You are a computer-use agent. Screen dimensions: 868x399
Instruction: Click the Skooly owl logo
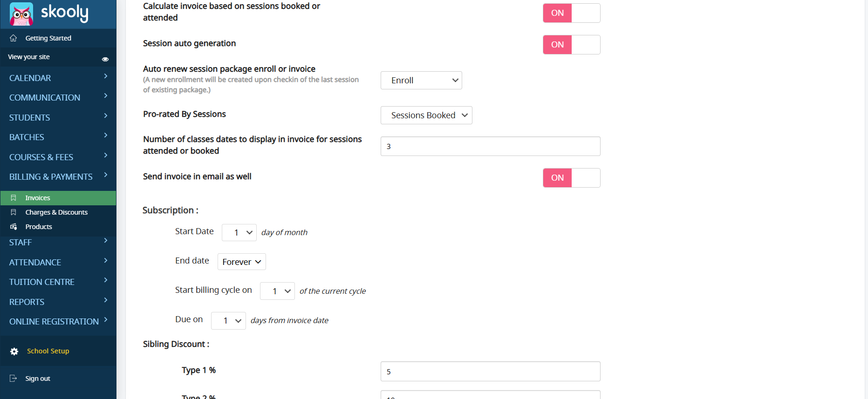pyautogui.click(x=21, y=14)
